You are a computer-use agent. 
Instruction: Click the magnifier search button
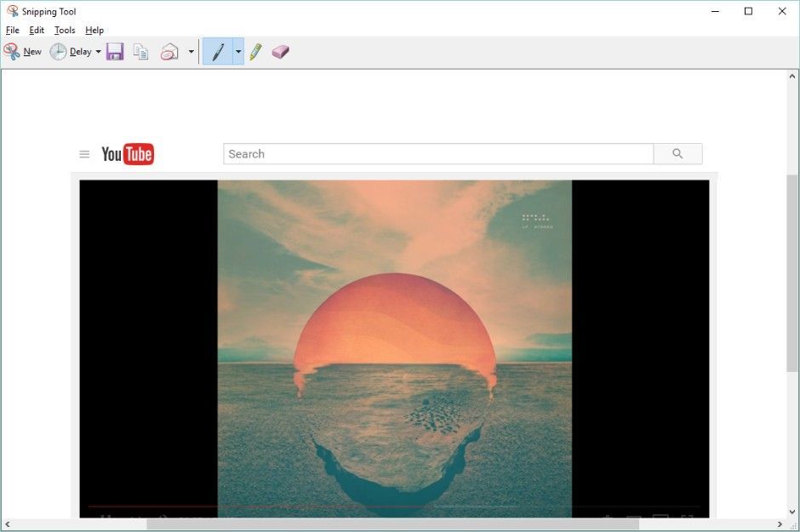coord(677,153)
